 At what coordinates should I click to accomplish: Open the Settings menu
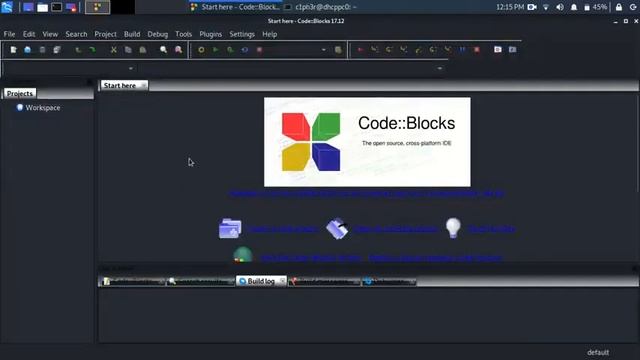click(x=242, y=34)
